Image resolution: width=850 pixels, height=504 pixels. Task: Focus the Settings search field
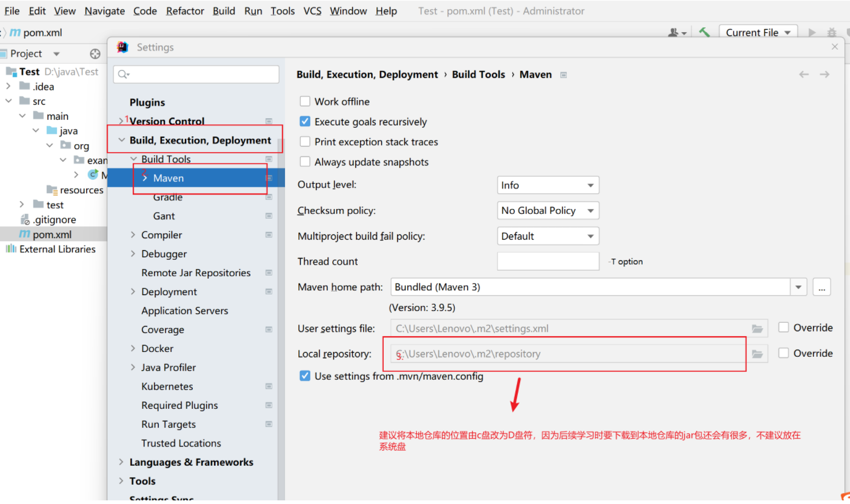(196, 74)
